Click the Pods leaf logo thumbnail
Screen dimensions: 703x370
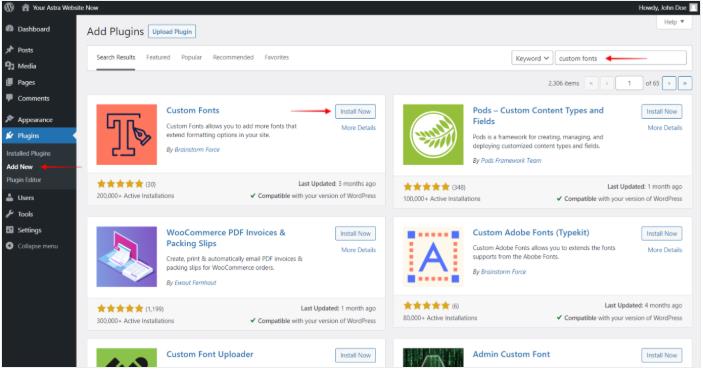click(x=433, y=135)
